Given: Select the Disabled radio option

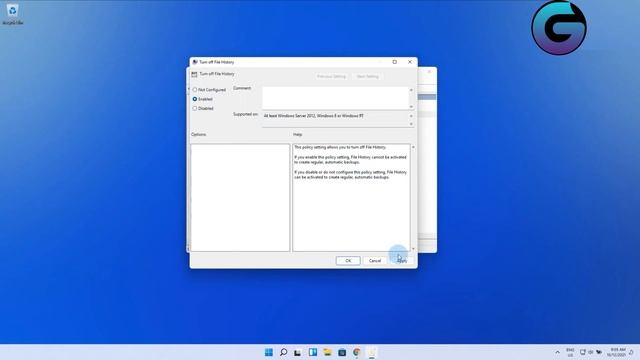Looking at the screenshot, I should [x=203, y=109].
